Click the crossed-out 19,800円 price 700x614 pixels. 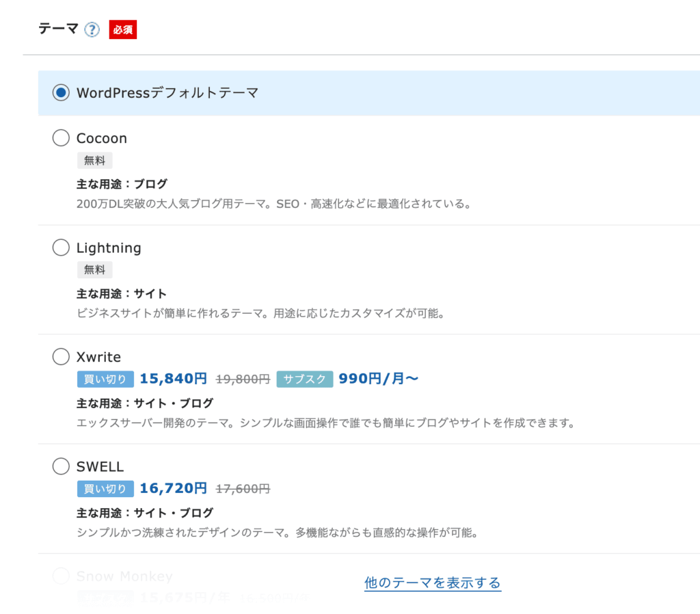(241, 378)
